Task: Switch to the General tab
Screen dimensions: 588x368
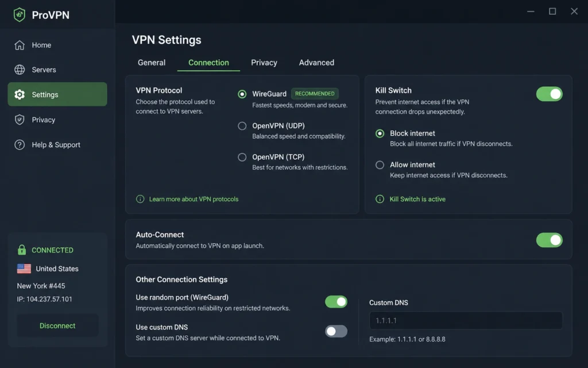Action: pos(152,63)
